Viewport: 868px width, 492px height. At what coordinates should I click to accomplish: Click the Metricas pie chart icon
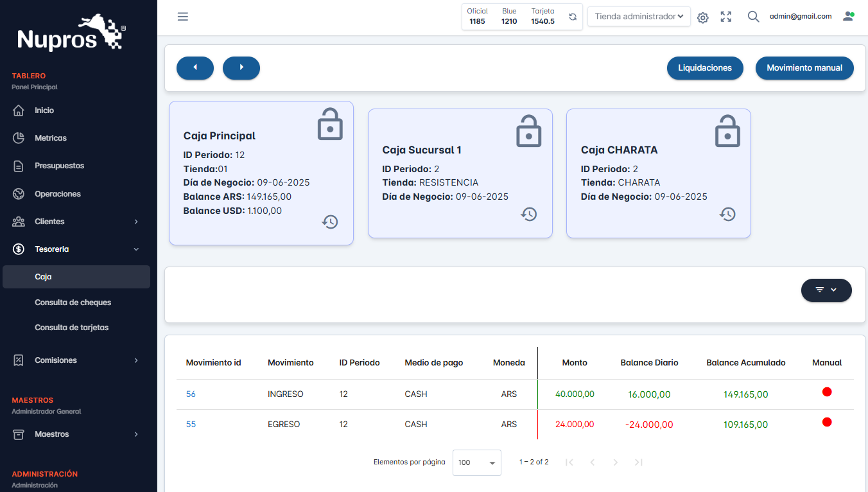point(19,138)
